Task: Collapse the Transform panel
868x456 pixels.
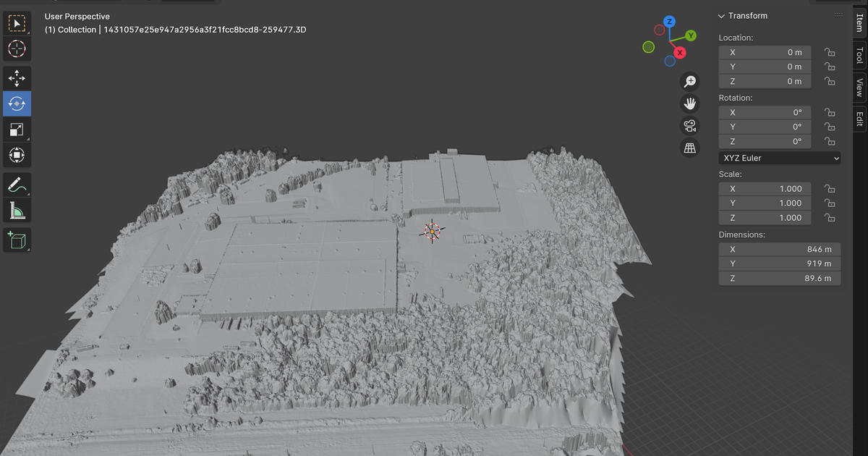Action: (x=721, y=15)
